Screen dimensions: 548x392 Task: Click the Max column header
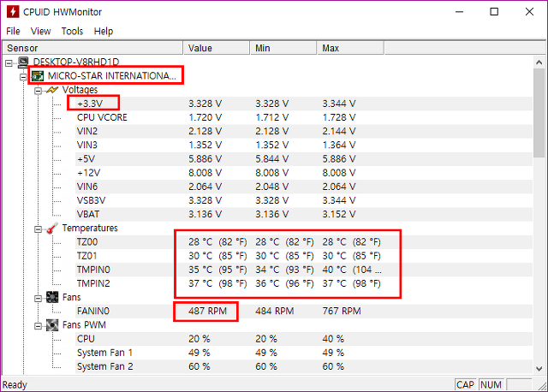pos(350,48)
